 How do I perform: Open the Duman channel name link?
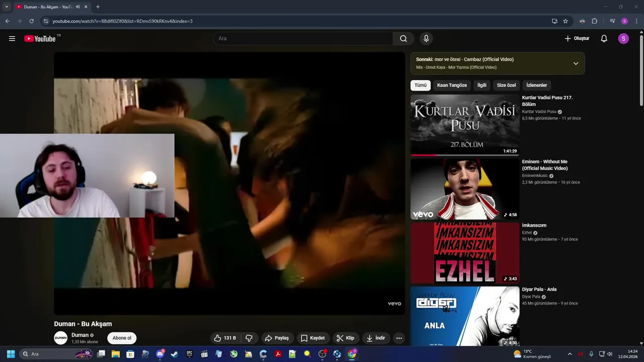point(80,335)
